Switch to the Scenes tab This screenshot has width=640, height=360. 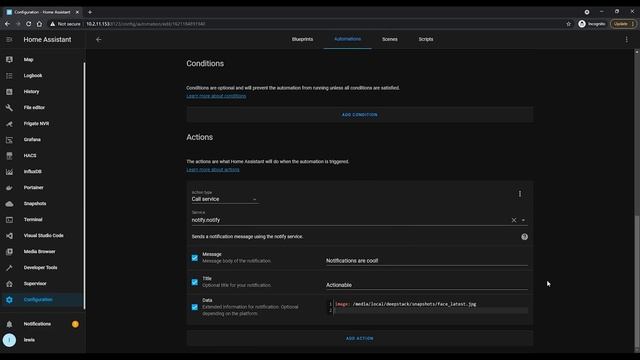click(390, 39)
